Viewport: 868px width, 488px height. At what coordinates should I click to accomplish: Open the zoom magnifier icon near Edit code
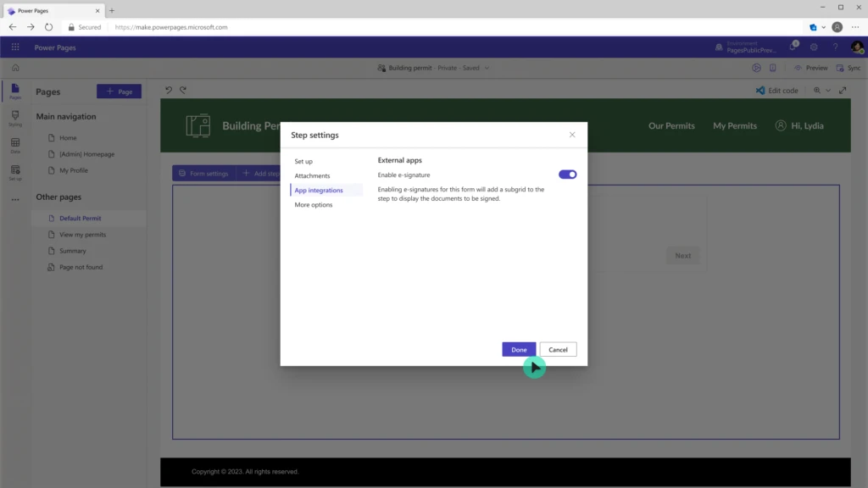tap(816, 91)
